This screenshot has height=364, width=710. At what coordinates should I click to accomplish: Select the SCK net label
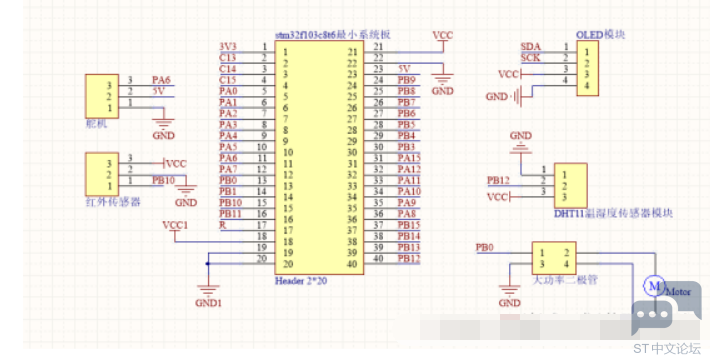point(530,58)
